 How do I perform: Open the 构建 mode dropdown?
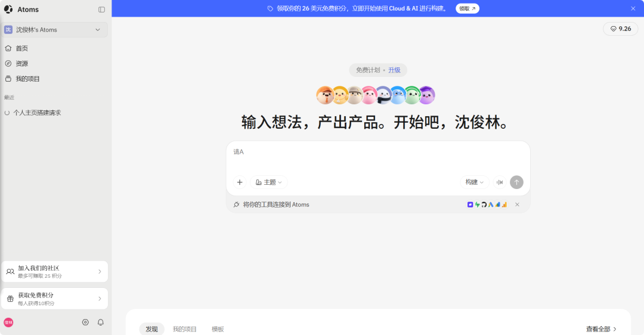[475, 182]
